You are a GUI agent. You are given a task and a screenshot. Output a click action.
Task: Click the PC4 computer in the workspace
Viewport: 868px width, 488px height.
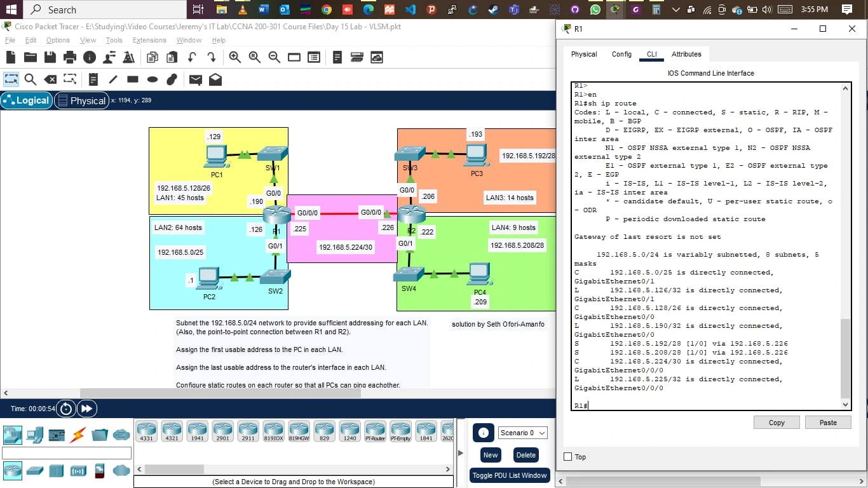coord(480,274)
